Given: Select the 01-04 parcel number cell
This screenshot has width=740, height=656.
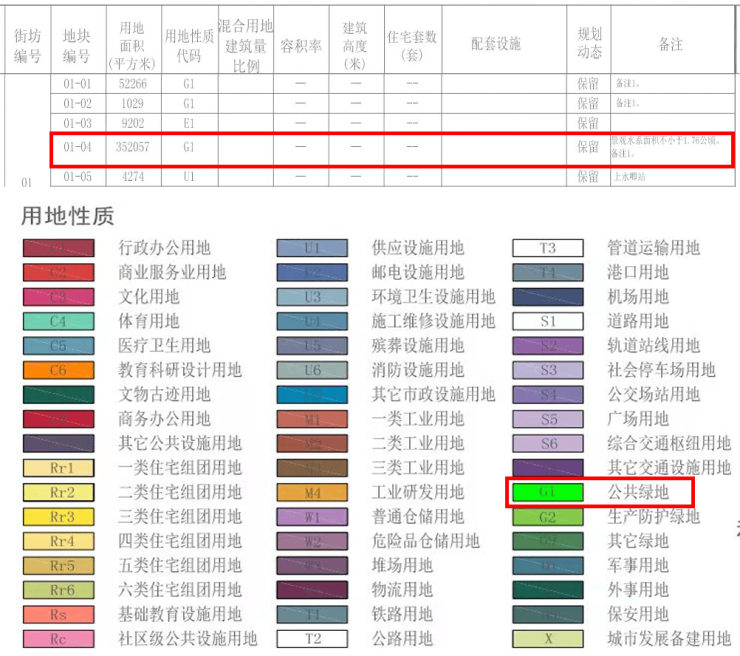Looking at the screenshot, I should (x=77, y=147).
